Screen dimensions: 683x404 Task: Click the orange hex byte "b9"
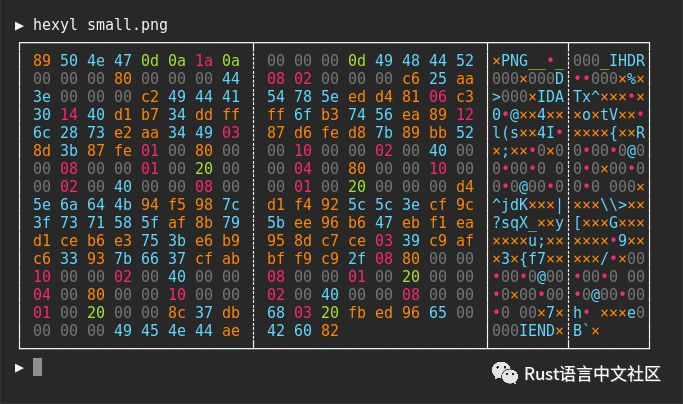point(231,241)
